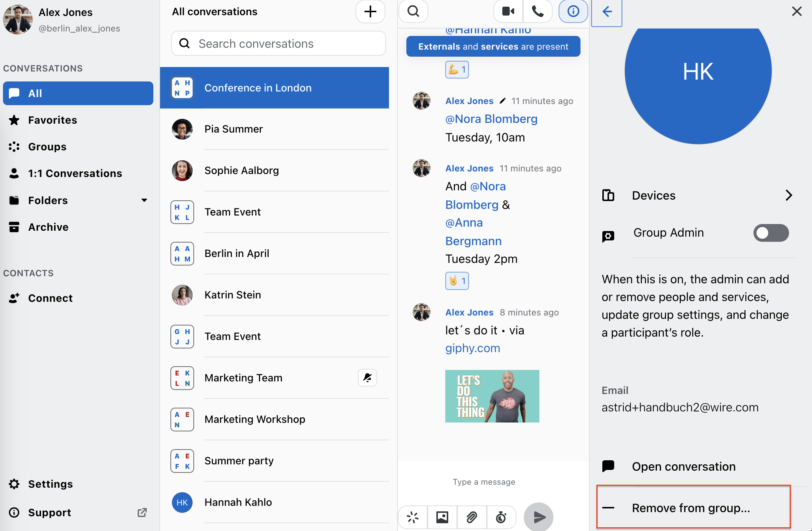The image size is (812, 531).
Task: Click the Open conversation chat bubble icon
Action: (608, 466)
